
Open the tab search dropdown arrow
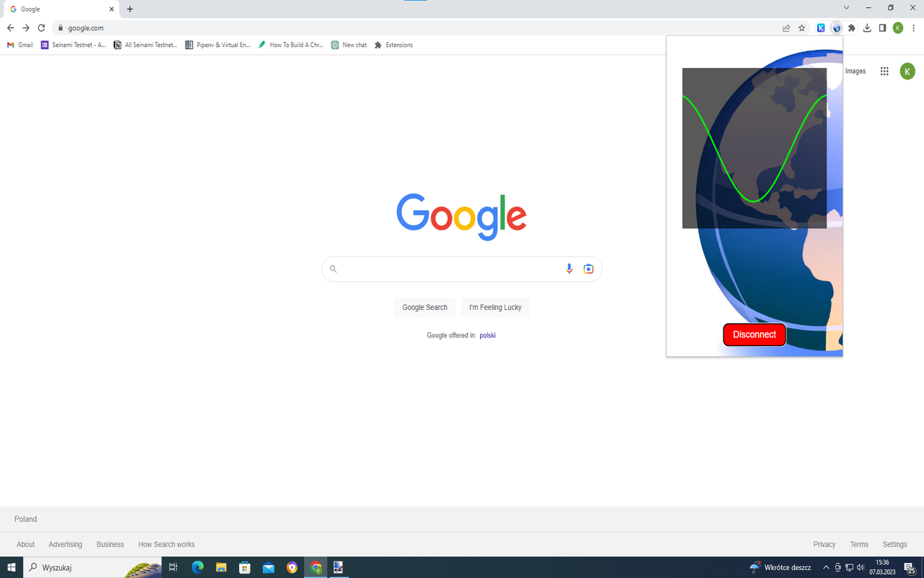click(x=846, y=7)
